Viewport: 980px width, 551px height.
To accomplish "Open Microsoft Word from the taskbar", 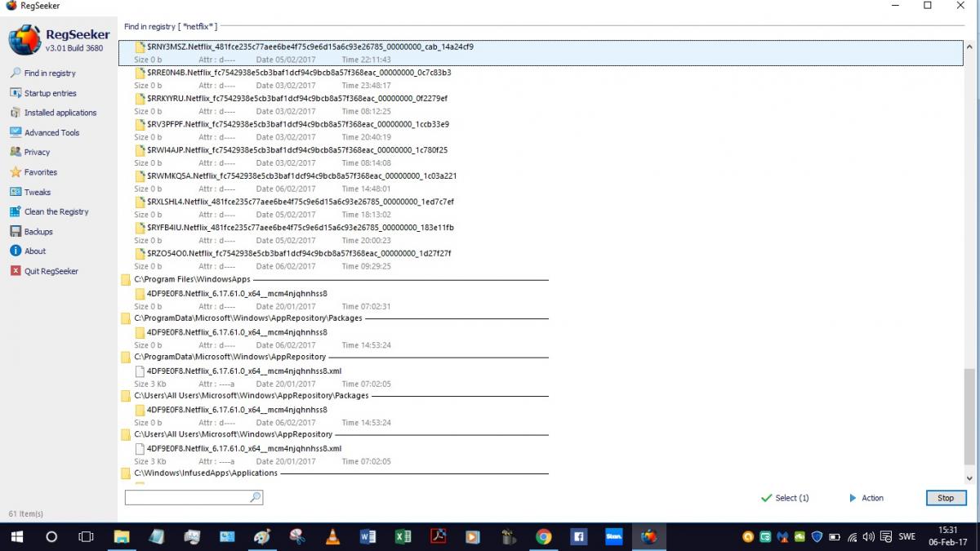I will (x=367, y=537).
